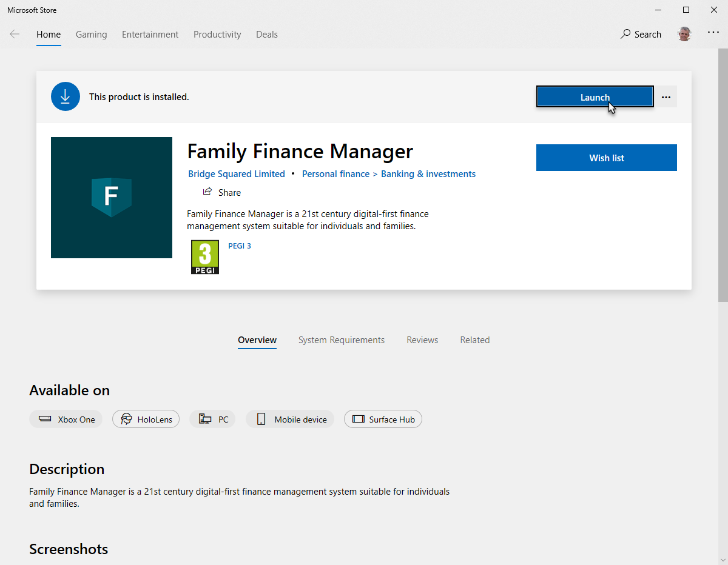Image resolution: width=728 pixels, height=565 pixels.
Task: Click the PEGI 3 rating badge
Action: (205, 257)
